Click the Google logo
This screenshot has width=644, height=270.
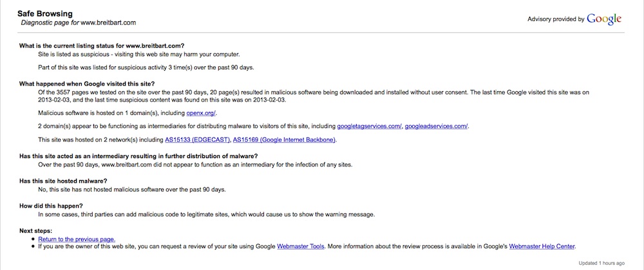(604, 19)
